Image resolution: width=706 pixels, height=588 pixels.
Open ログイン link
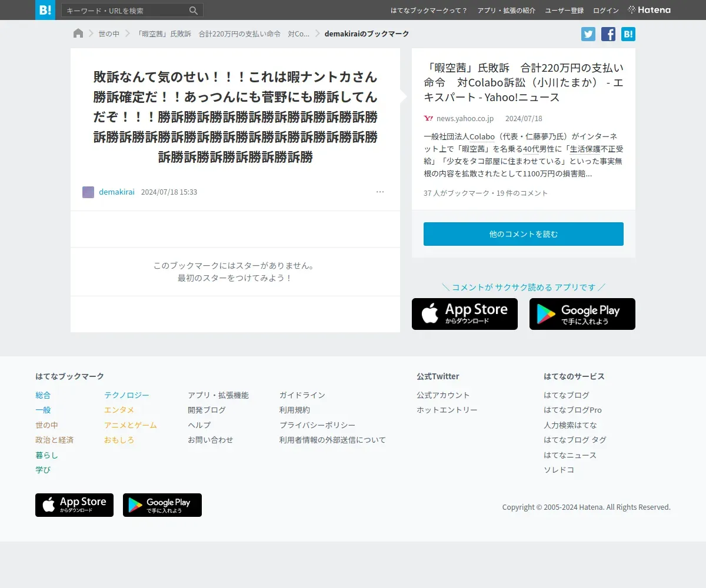tap(606, 11)
